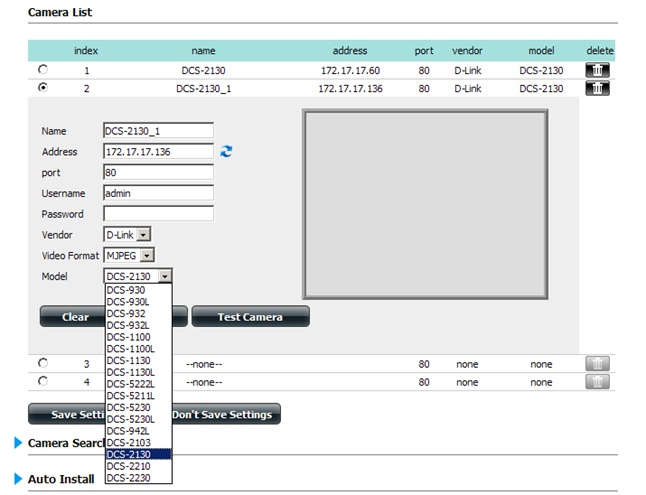Click address 172.17.17.60 in camera list

[x=350, y=70]
